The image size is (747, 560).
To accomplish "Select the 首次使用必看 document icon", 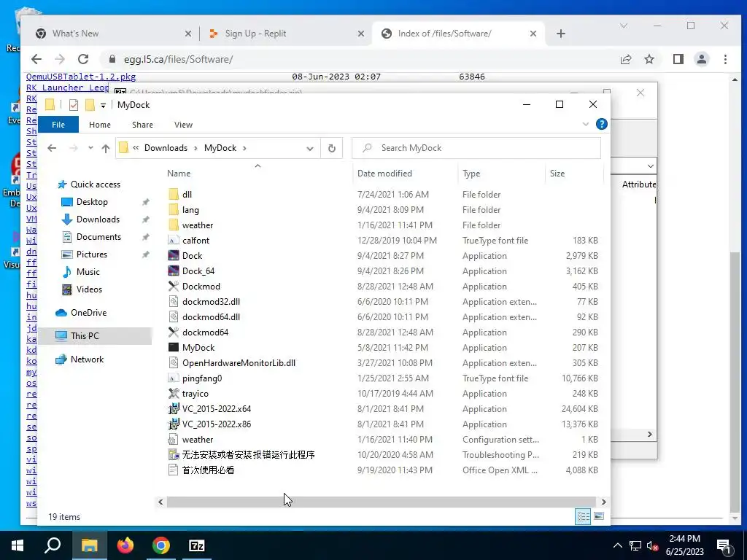I will pyautogui.click(x=174, y=470).
